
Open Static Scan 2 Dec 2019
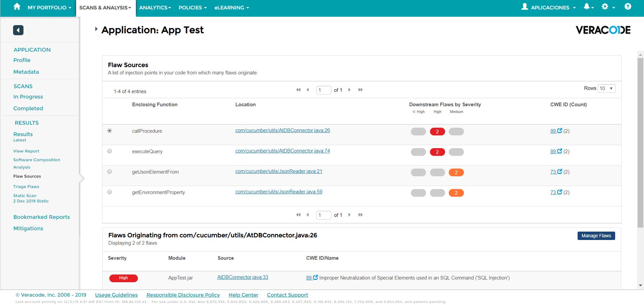pyautogui.click(x=31, y=198)
